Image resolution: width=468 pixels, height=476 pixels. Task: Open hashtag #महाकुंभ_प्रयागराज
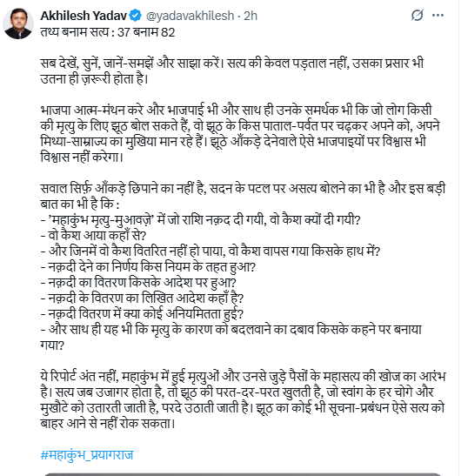[87, 455]
